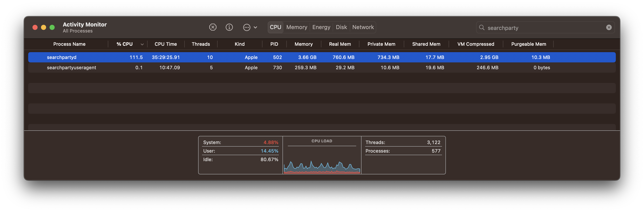Clear the searchparty search text
The height and width of the screenshot is (212, 644).
[609, 28]
